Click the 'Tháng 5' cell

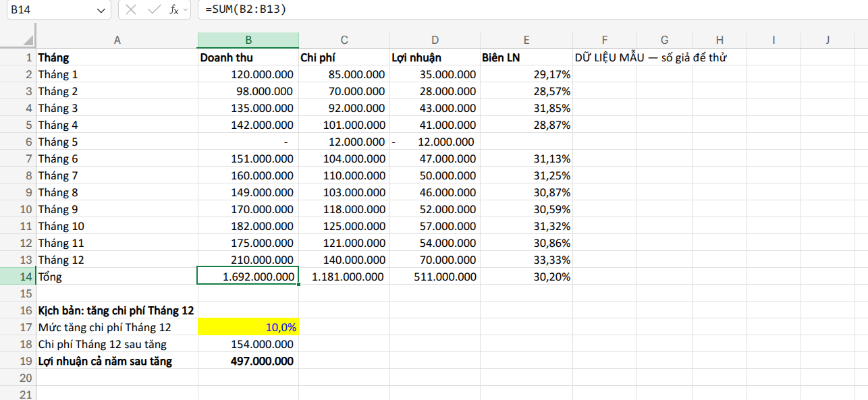117,142
